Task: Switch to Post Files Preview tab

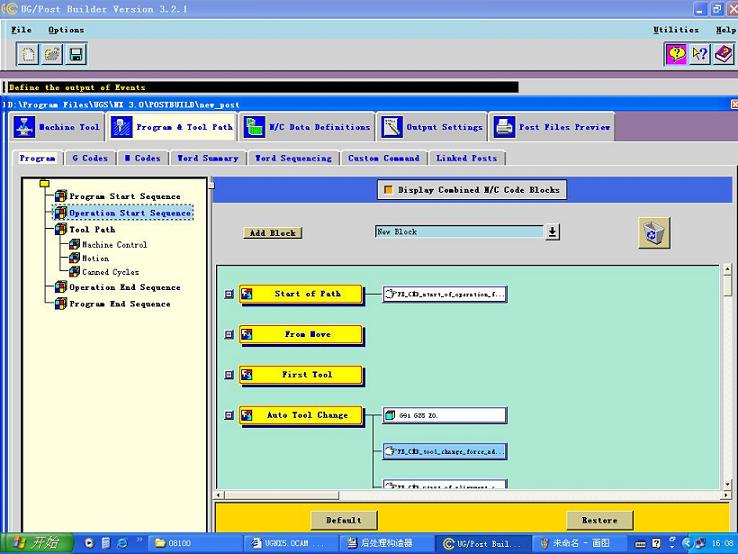Action: (552, 127)
